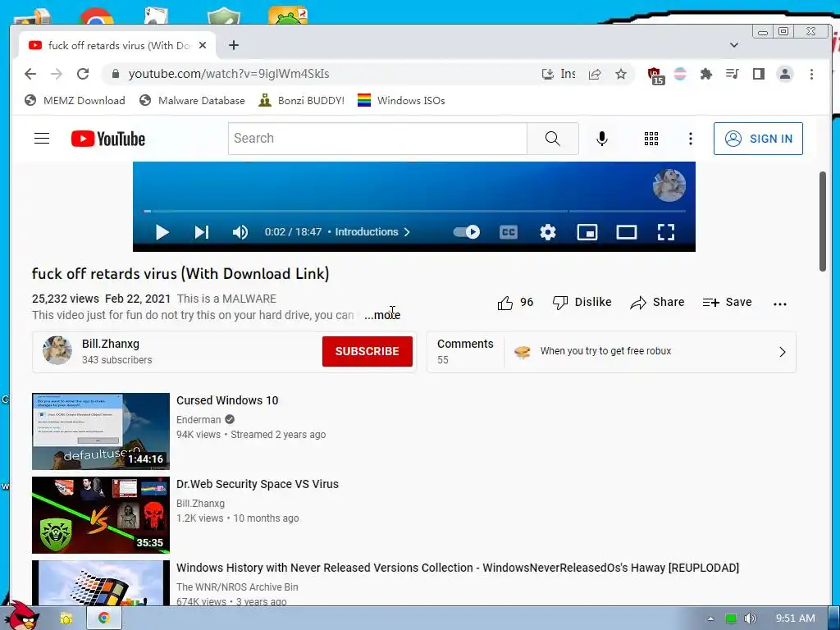840x630 pixels.
Task: Seek on the video progress bar
Action: 414,211
